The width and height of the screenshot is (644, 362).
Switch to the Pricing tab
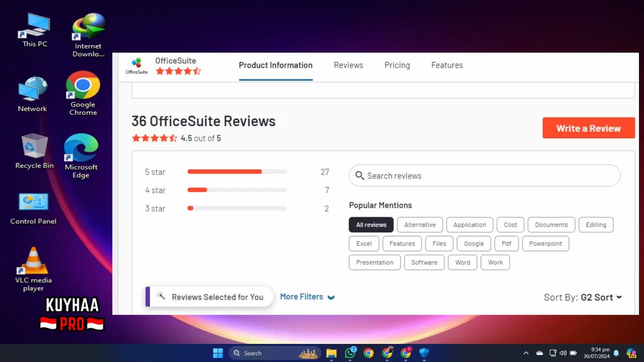point(397,65)
